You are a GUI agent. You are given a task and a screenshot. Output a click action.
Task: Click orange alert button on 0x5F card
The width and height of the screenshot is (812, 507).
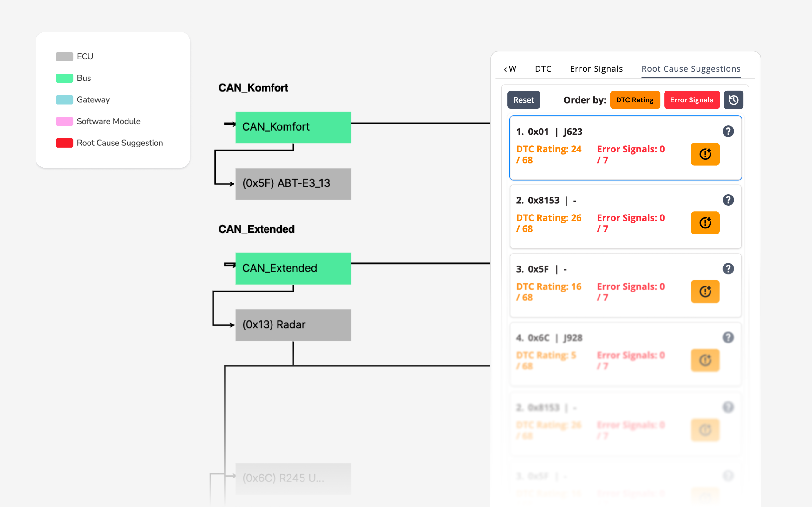tap(705, 292)
